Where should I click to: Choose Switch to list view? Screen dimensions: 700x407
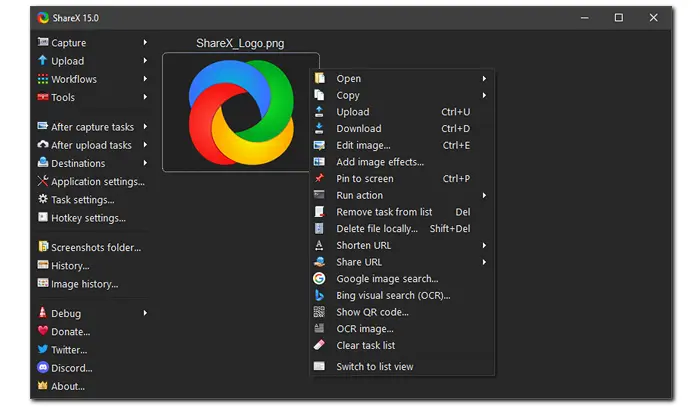click(402, 366)
